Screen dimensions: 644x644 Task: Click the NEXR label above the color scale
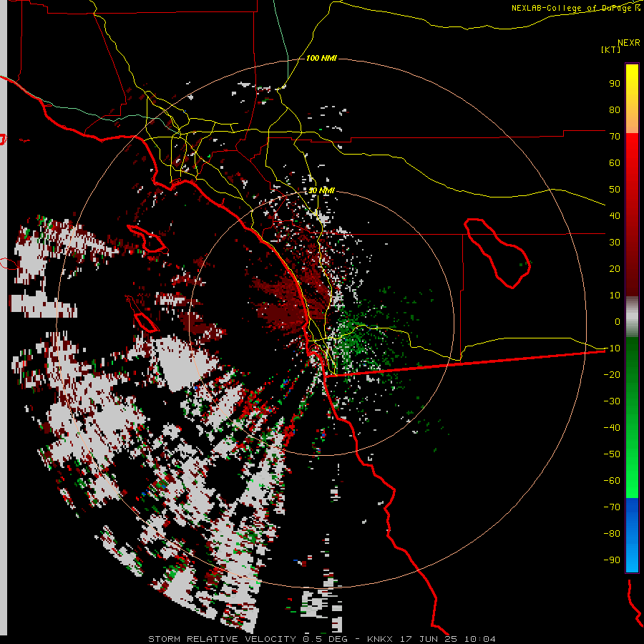click(x=629, y=43)
